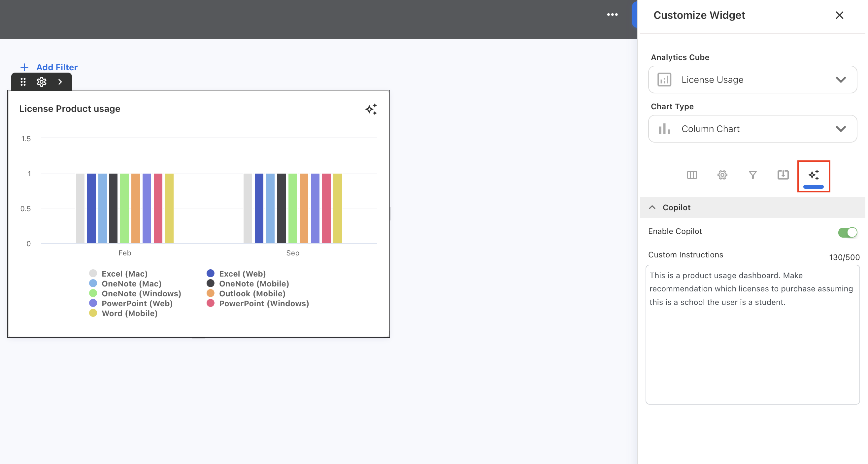This screenshot has height=464, width=868.
Task: Open the columns tab icon in panel
Action: pos(692,175)
